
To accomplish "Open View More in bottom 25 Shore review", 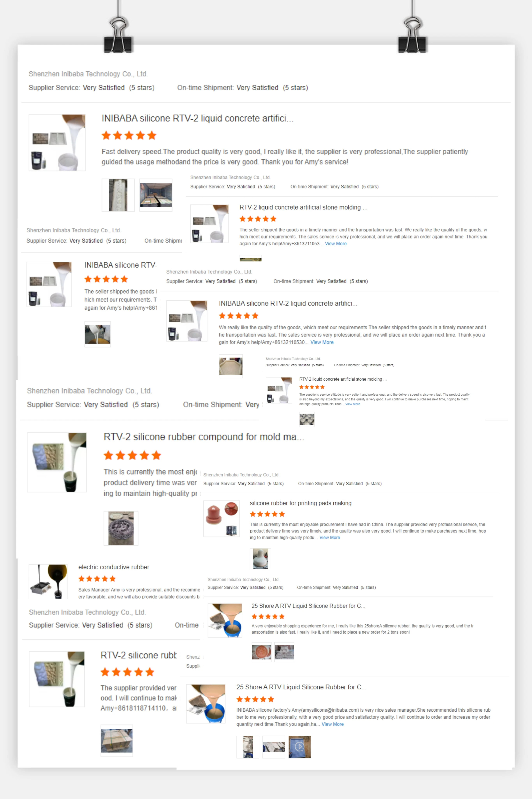I will point(332,724).
